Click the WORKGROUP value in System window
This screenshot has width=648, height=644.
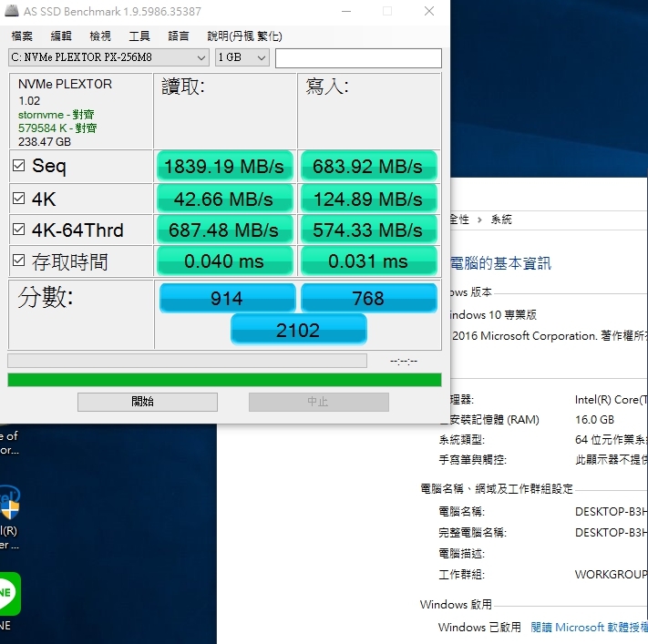[x=612, y=574]
